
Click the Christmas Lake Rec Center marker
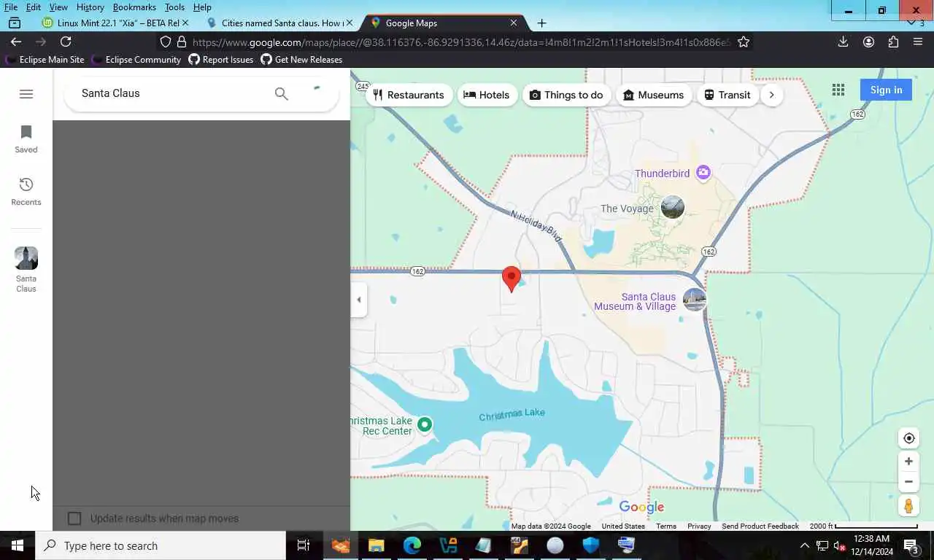click(425, 424)
